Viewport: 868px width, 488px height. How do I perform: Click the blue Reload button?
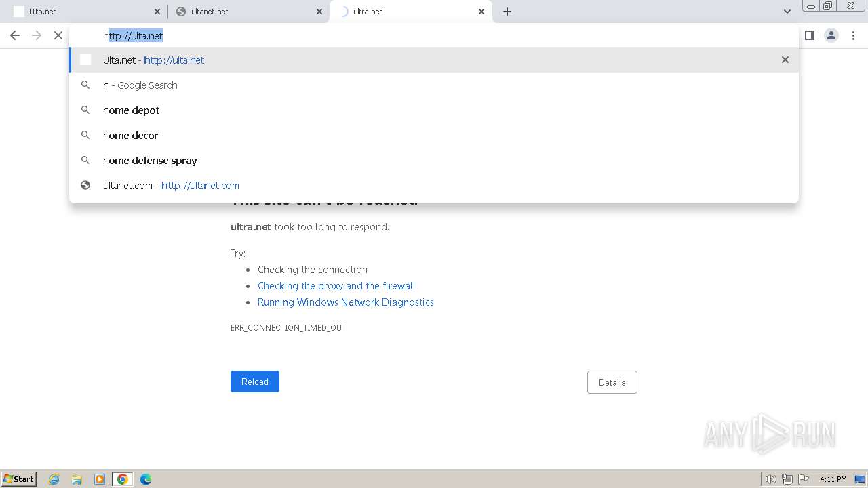pos(255,382)
